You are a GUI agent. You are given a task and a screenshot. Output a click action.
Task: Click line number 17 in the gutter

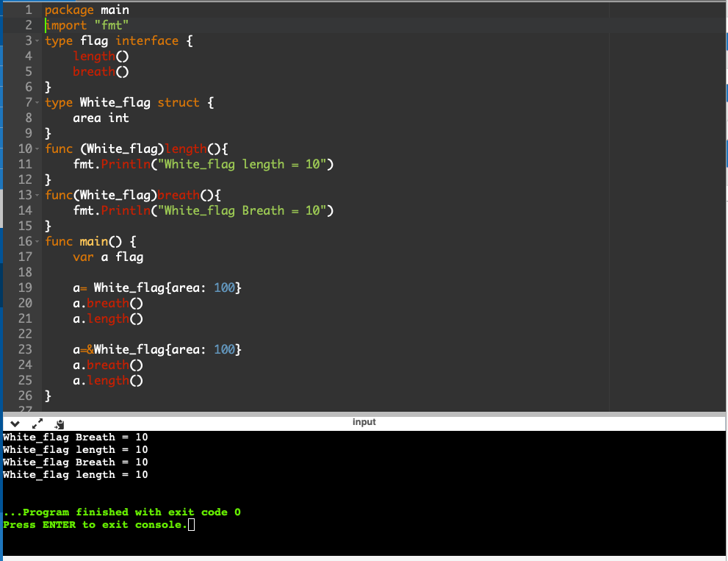27,257
